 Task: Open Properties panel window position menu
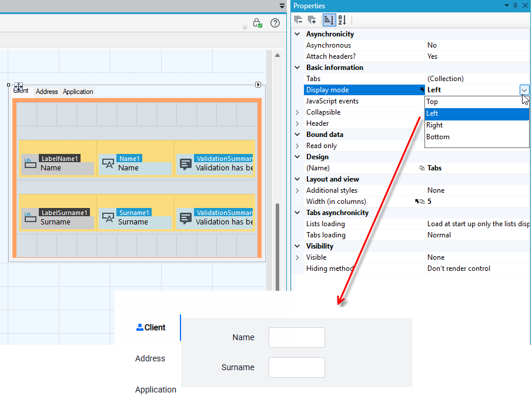[507, 5]
